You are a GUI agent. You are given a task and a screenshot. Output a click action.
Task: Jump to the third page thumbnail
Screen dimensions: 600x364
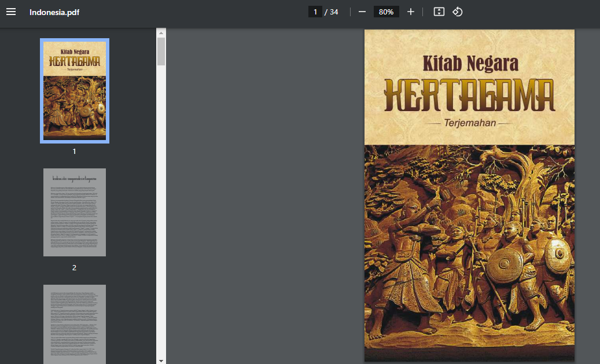[x=75, y=324]
